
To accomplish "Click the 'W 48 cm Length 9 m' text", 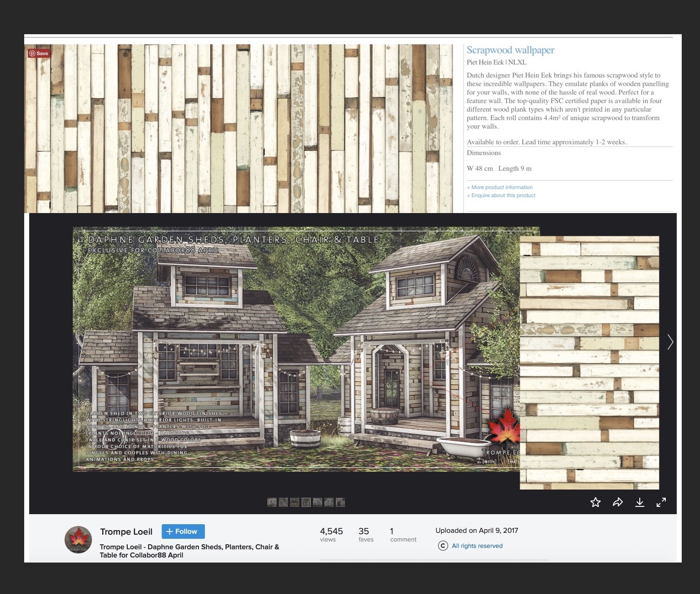I will click(x=499, y=168).
